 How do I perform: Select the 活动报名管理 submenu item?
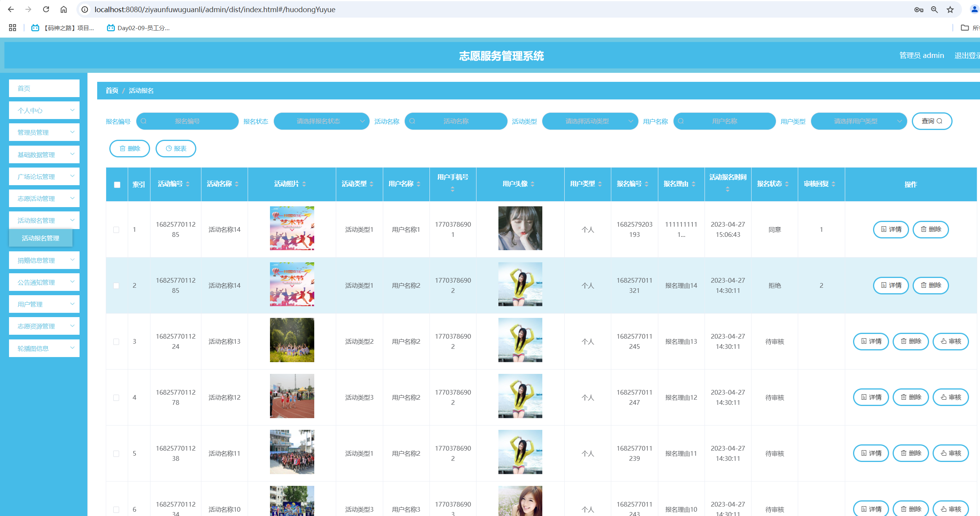pos(41,238)
